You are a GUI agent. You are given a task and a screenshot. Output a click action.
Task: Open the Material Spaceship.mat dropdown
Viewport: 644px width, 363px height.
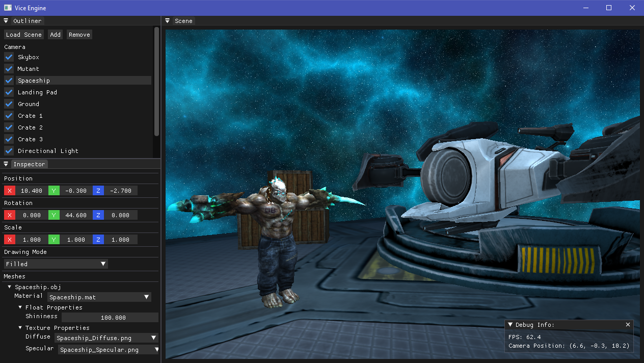pos(99,297)
